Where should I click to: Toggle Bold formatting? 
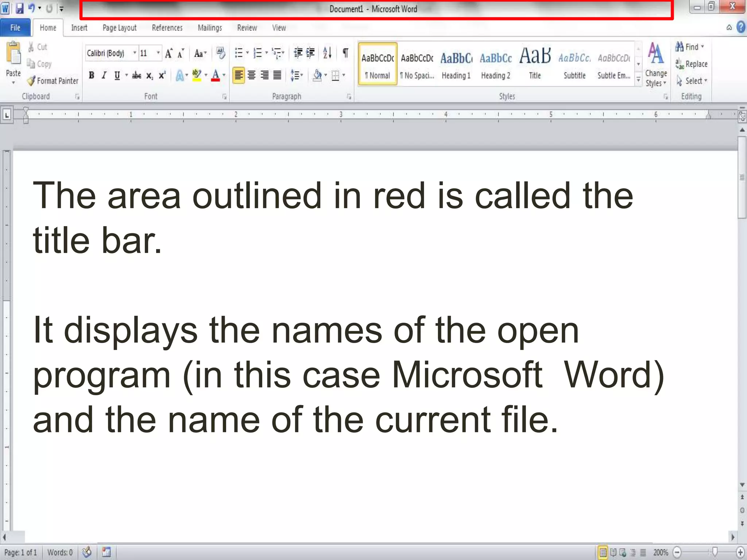91,75
